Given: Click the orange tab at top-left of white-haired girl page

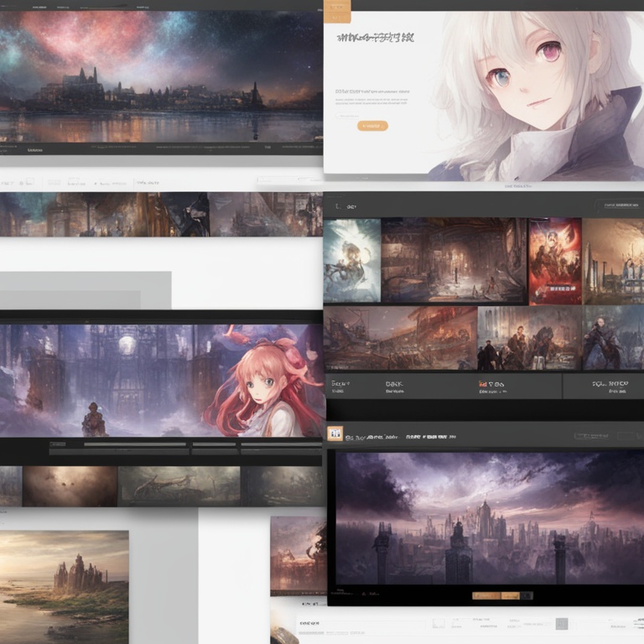Looking at the screenshot, I should [x=337, y=12].
